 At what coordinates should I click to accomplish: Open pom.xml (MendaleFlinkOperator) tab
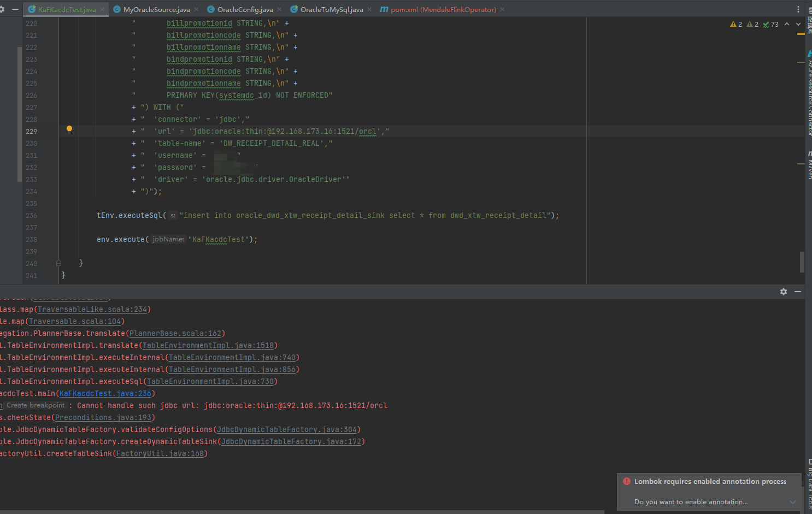click(x=443, y=9)
